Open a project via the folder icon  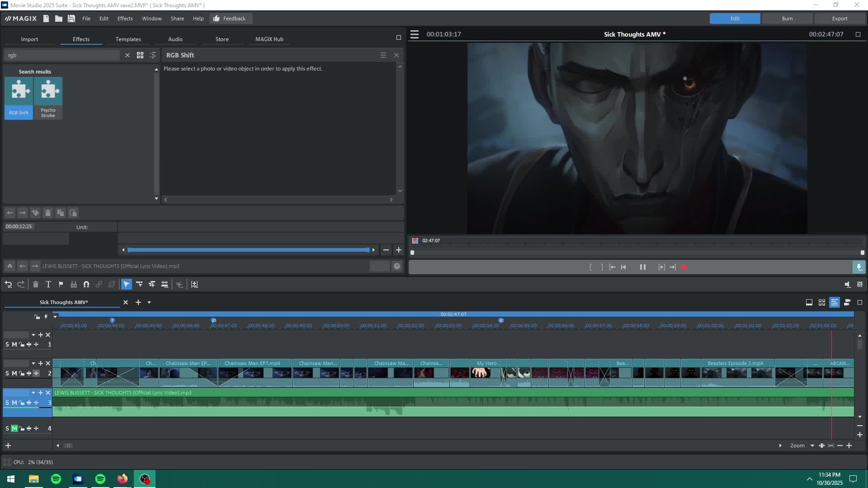[x=59, y=19]
